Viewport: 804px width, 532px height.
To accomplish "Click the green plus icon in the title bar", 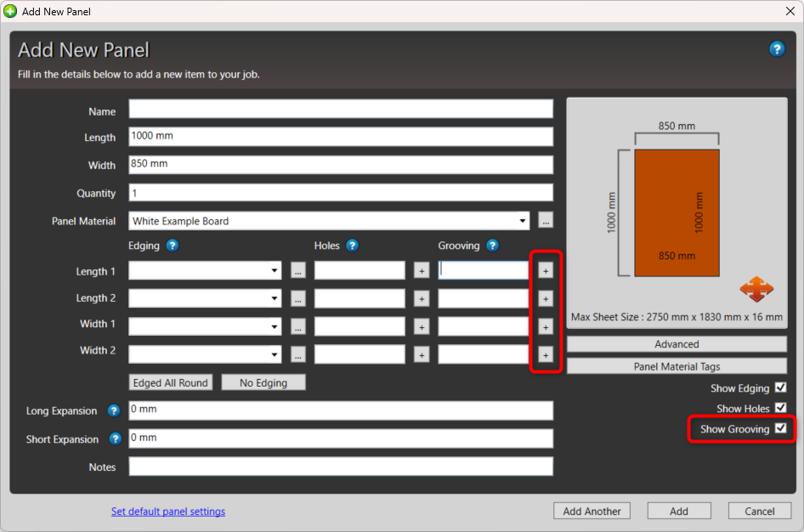I will pyautogui.click(x=9, y=11).
